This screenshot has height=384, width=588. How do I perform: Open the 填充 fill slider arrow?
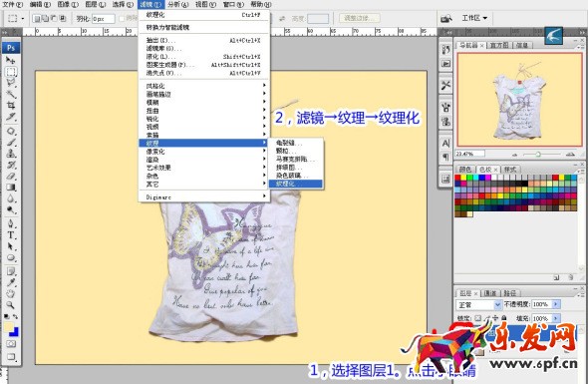point(556,319)
